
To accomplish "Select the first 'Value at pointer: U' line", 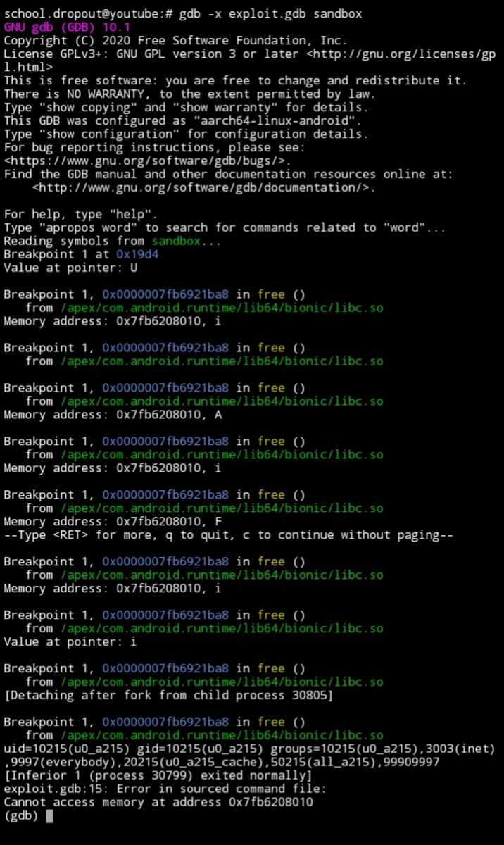I will (70, 268).
